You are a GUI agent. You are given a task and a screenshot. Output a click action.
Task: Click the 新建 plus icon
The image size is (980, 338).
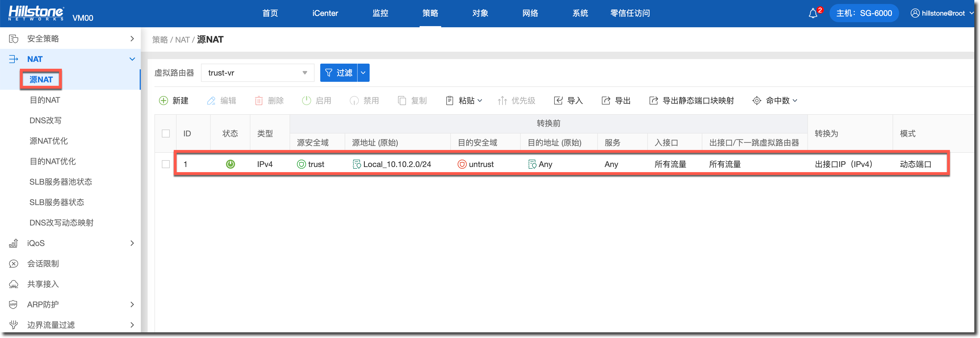tap(163, 101)
